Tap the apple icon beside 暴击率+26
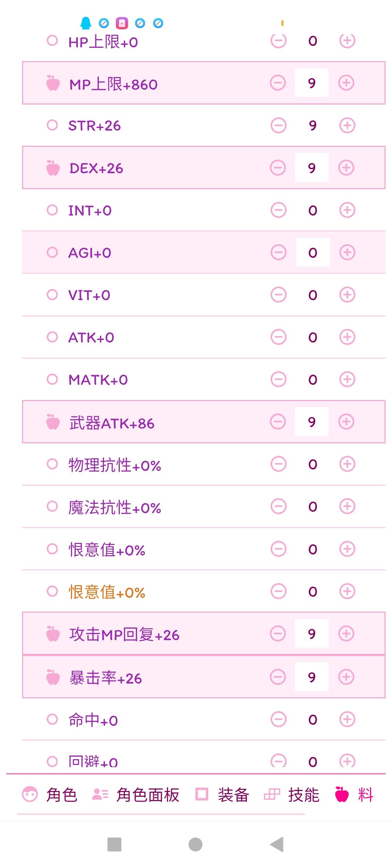391x868 pixels. click(53, 677)
